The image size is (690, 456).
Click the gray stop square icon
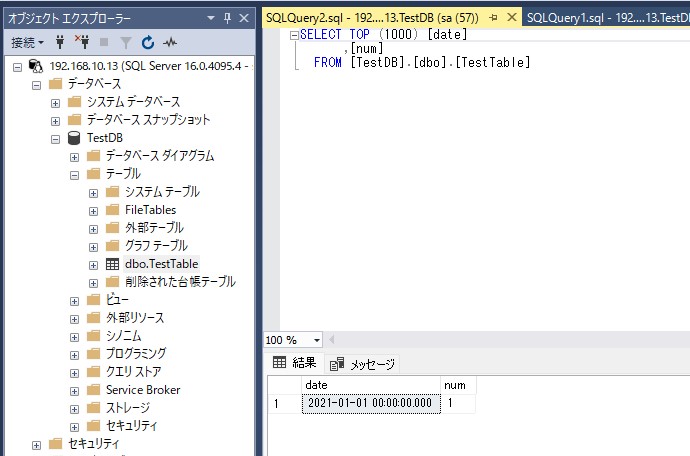[x=104, y=42]
